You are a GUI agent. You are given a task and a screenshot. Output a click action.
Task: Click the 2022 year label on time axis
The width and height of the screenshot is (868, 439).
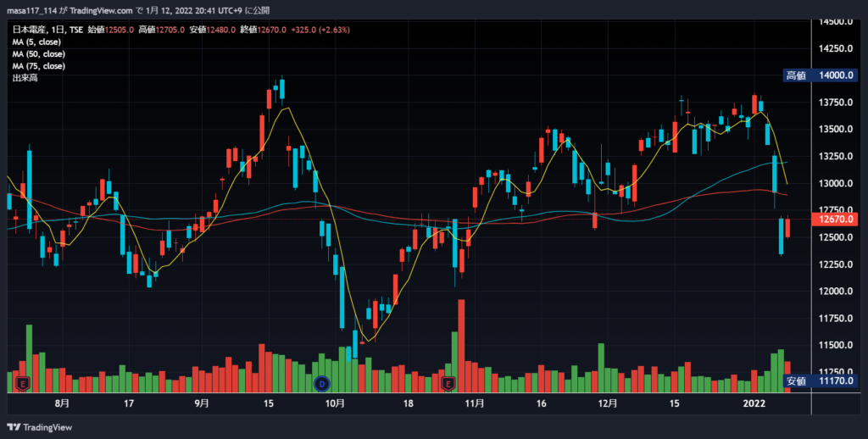click(754, 403)
